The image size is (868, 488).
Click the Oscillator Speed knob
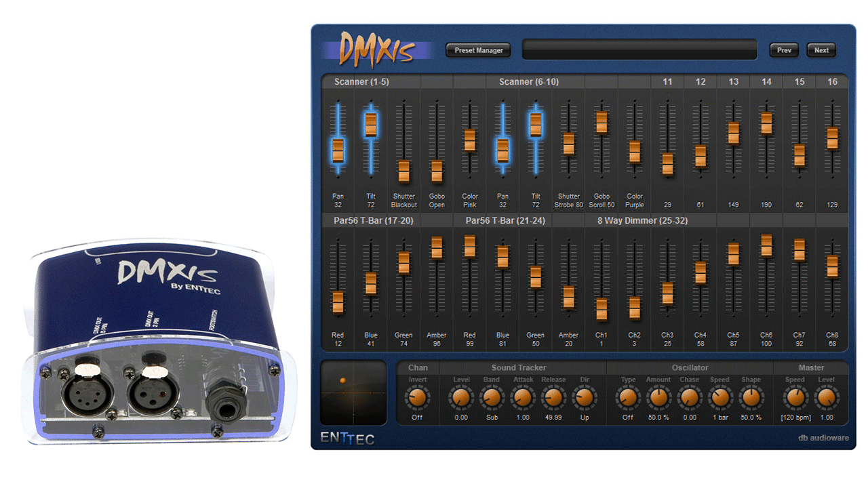pyautogui.click(x=720, y=398)
